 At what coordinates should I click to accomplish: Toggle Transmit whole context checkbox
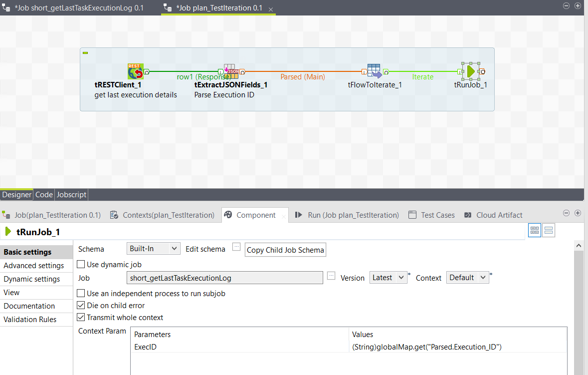pos(81,317)
